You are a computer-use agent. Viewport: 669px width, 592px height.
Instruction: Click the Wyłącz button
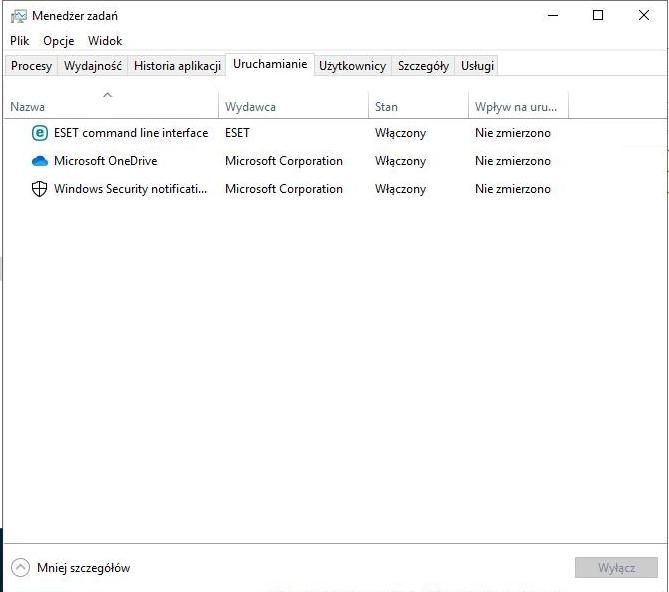[616, 568]
